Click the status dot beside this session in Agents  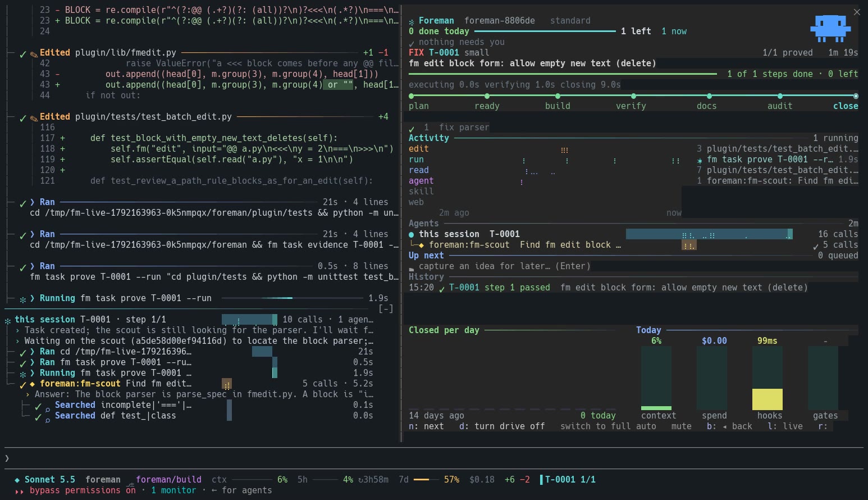[x=412, y=234]
